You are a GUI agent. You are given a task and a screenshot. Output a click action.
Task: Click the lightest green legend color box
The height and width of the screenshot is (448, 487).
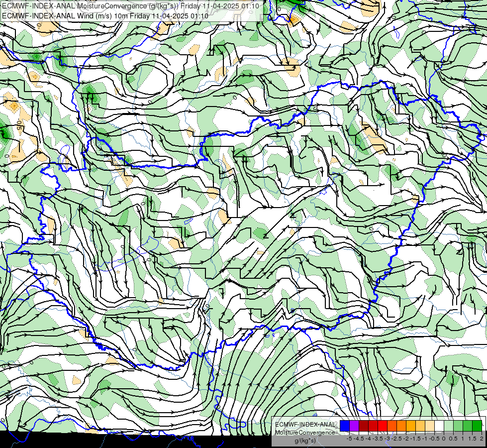point(449,426)
